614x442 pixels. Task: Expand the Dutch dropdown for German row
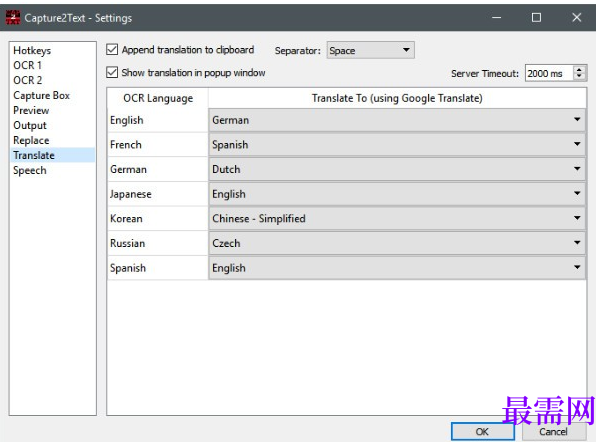tap(397, 169)
